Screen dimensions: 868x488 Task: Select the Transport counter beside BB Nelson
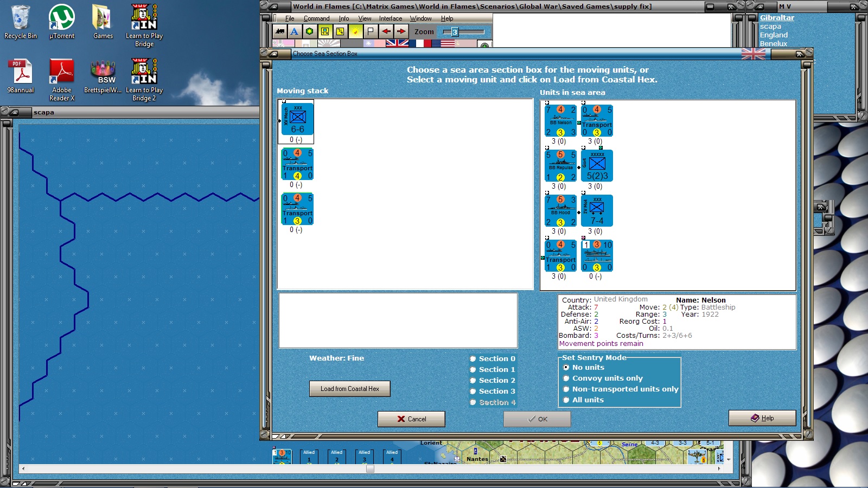coord(597,121)
